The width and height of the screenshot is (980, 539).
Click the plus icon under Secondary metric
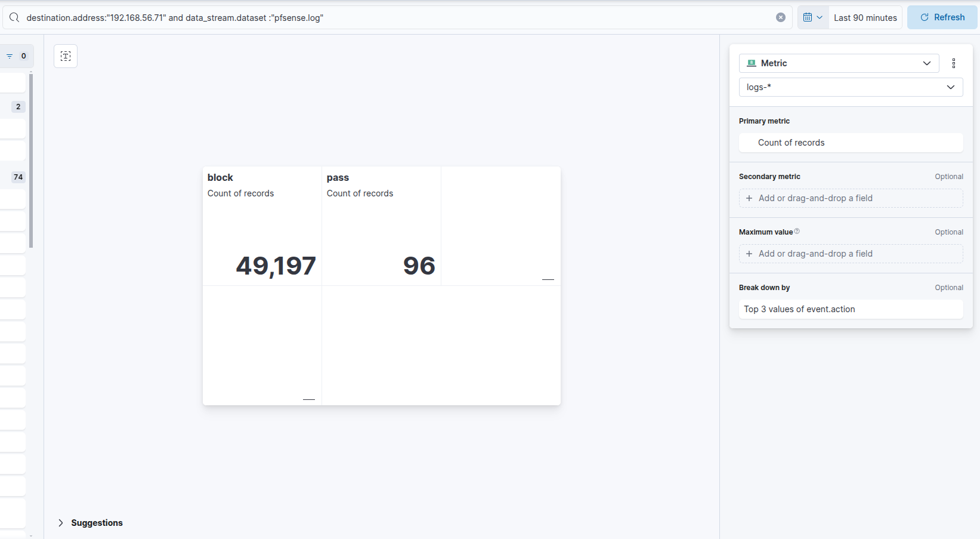coord(749,198)
